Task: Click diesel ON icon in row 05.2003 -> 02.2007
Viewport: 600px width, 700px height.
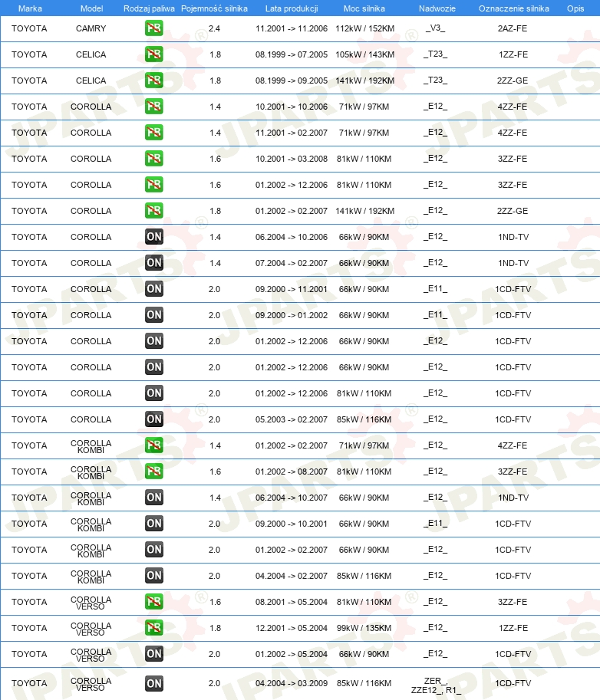Action: click(153, 419)
